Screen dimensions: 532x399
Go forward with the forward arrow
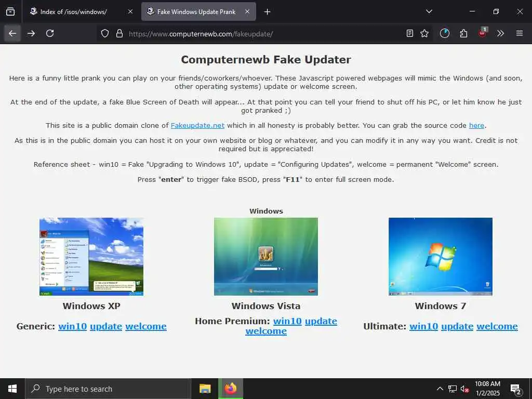(x=31, y=33)
